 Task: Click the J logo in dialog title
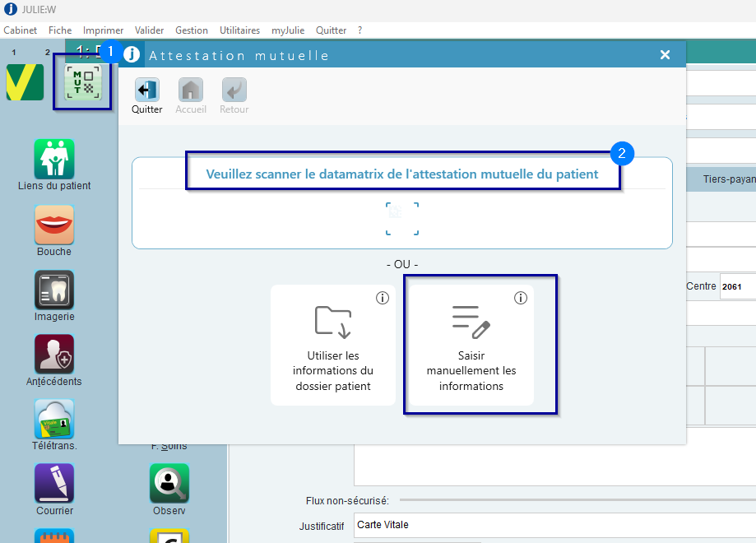point(132,54)
